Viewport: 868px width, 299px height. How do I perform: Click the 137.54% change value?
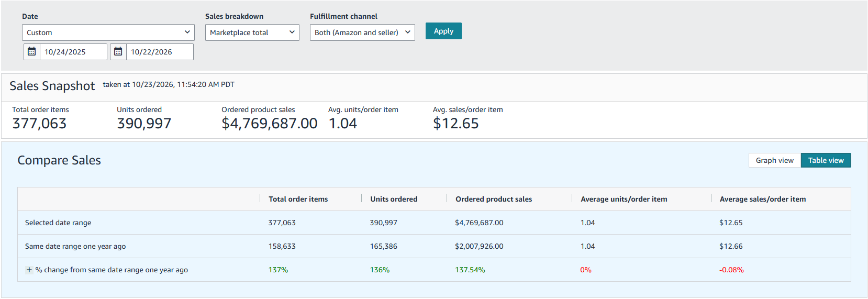(470, 270)
